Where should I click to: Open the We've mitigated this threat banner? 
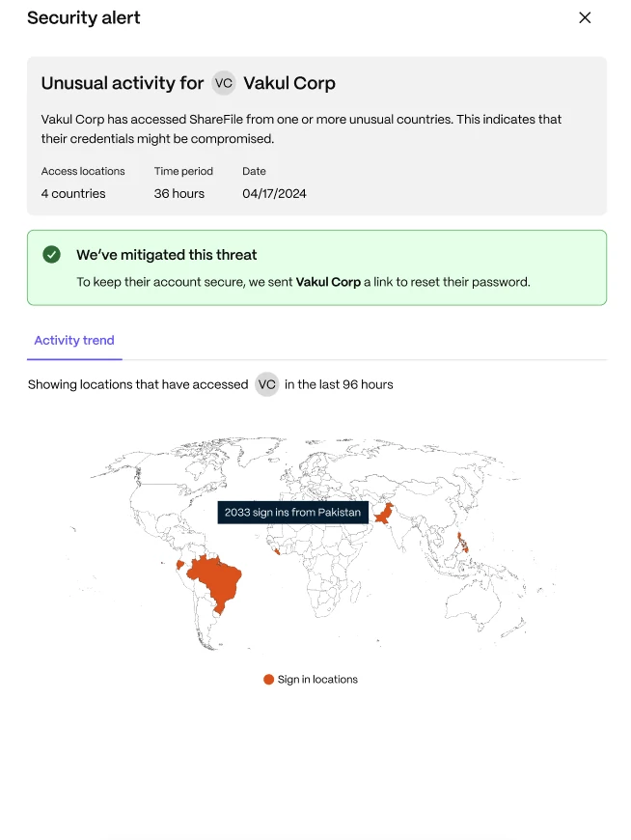click(x=316, y=265)
